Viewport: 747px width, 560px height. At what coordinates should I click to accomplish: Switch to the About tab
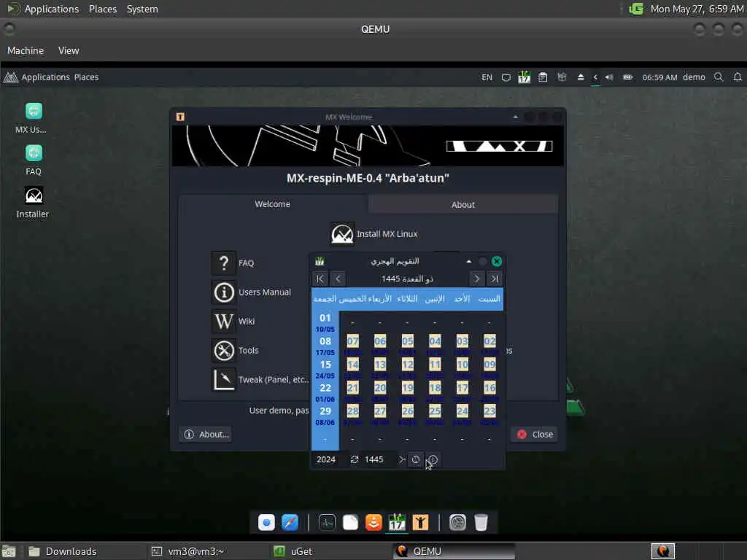463,205
